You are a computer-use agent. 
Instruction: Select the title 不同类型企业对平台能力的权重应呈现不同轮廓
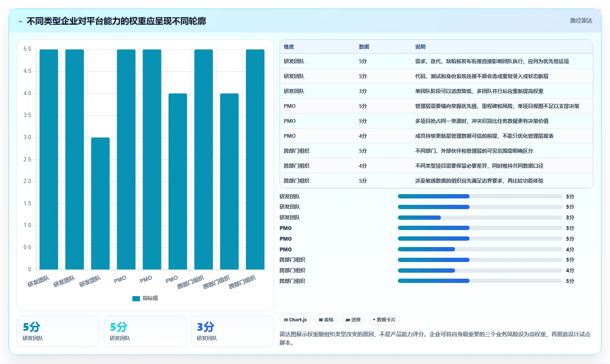pos(117,21)
